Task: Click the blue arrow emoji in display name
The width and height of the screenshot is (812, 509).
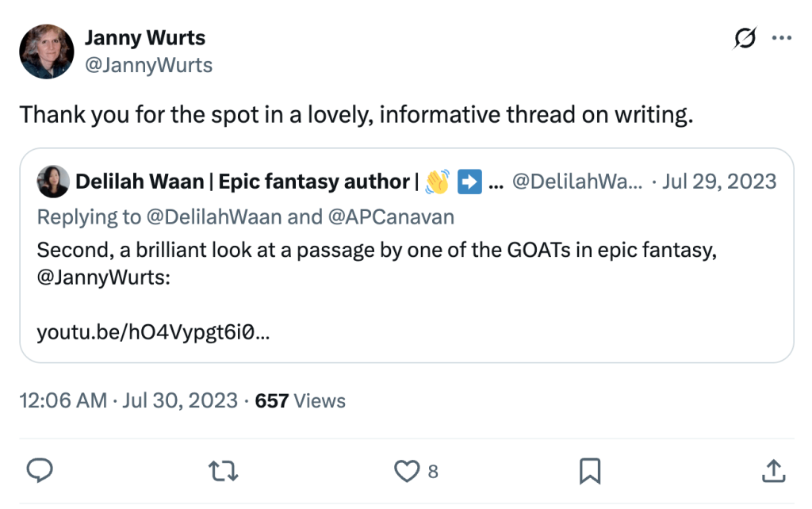Action: click(x=469, y=181)
